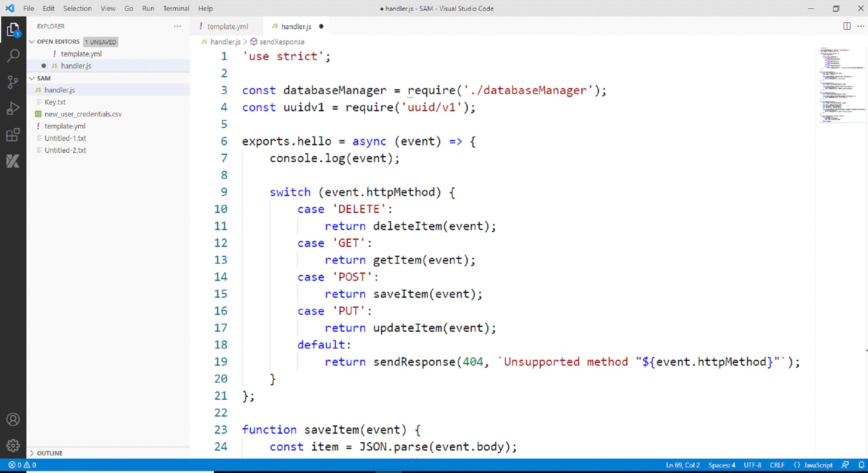Click the CRLF end-of-line selector
The width and height of the screenshot is (868, 473).
(777, 465)
